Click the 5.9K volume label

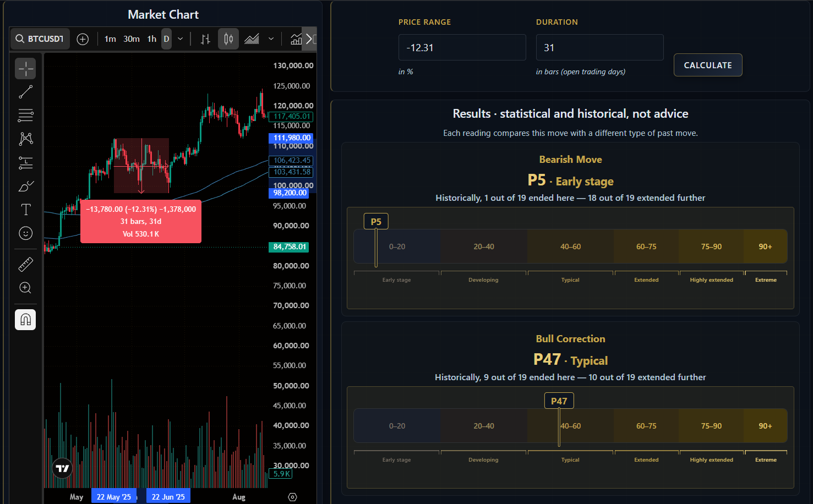tap(281, 474)
